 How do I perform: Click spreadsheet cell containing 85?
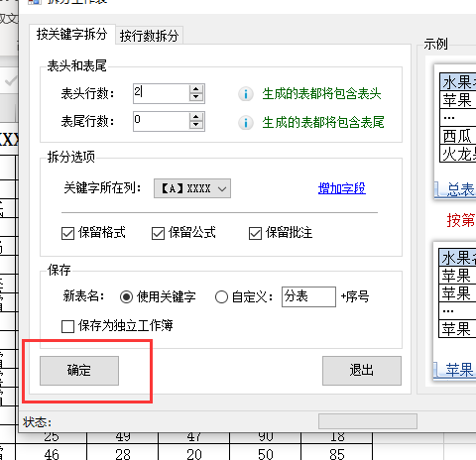click(337, 453)
